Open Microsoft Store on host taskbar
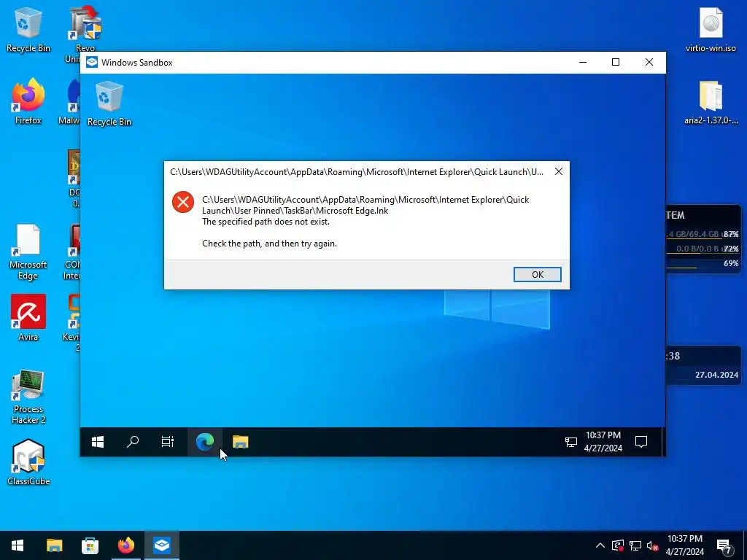Viewport: 747px width, 560px height. pos(90,545)
